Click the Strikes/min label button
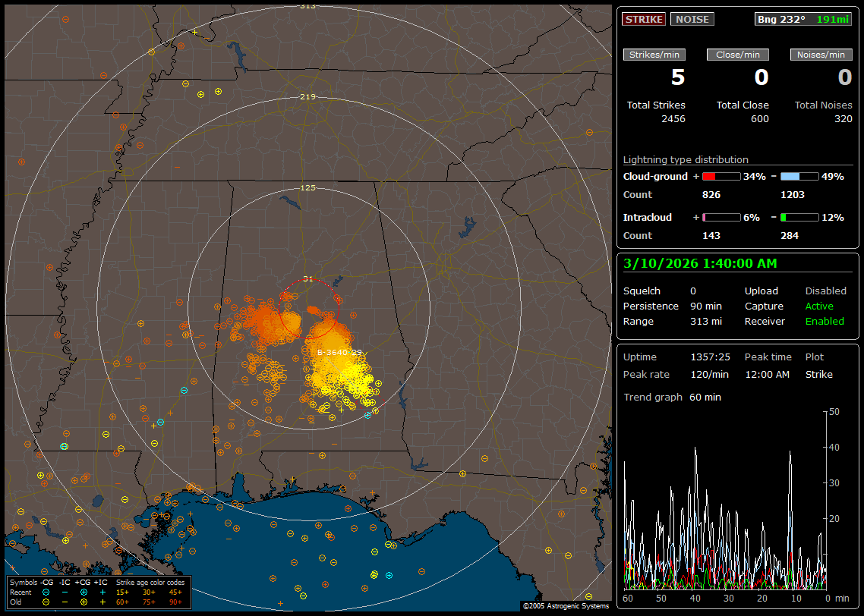Image resolution: width=864 pixels, height=616 pixels. coord(654,55)
